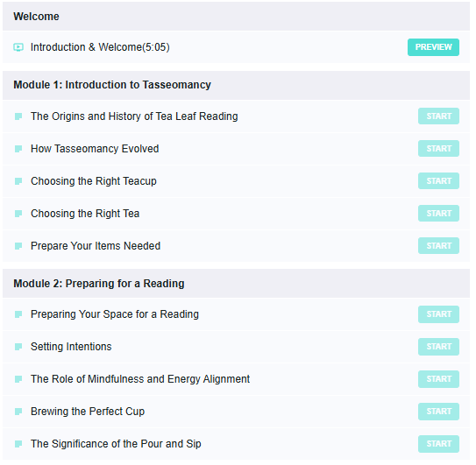
Task: Click lesson icon beside Choosing the Right Teacup
Action: click(18, 181)
